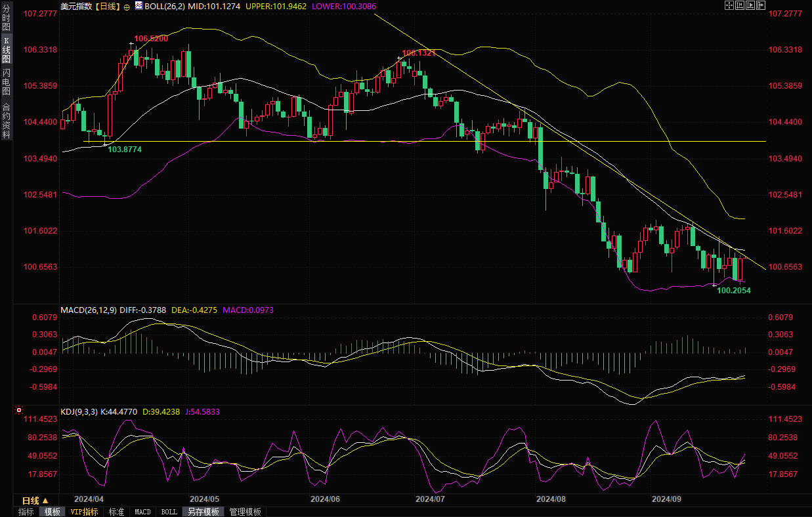812x517 pixels.
Task: Click the second chart toolbar icon with left-pointing arrow
Action: [740, 5]
